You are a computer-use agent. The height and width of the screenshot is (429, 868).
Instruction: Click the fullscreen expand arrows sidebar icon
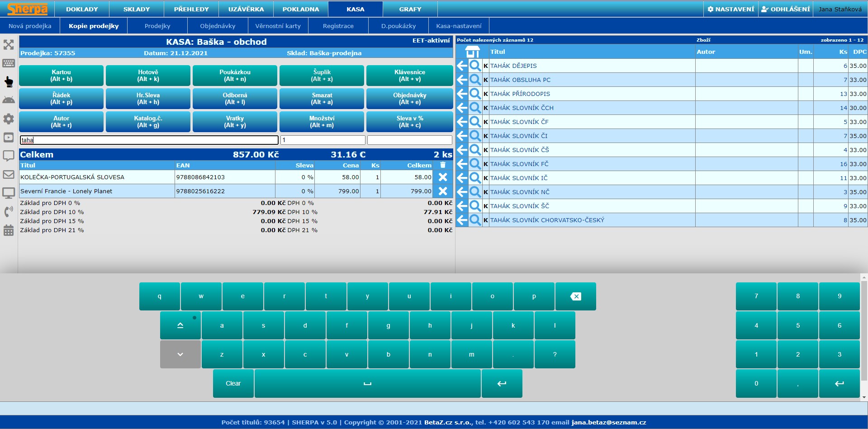click(x=9, y=44)
